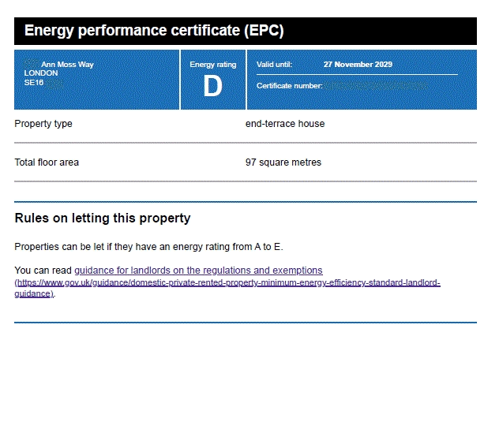Click the Certificate number label
Viewport: 499px width, 448px height.
[x=289, y=85]
